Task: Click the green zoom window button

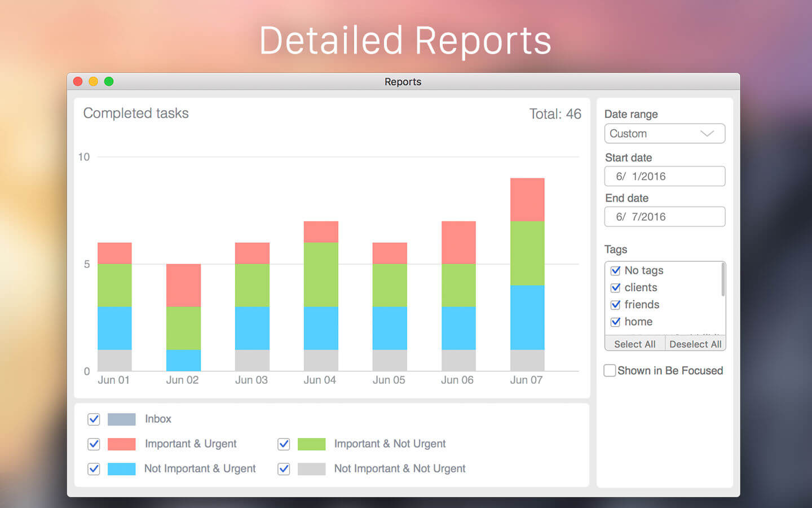Action: click(x=109, y=81)
